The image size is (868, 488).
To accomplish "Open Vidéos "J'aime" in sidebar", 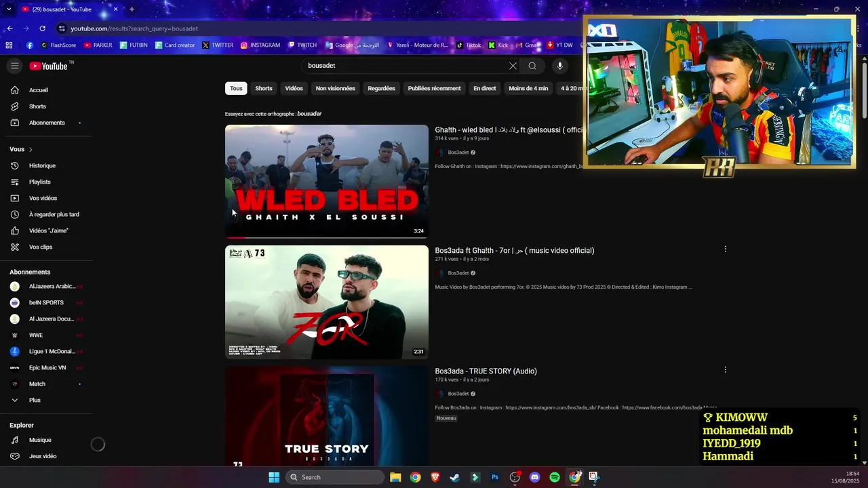I will coord(47,230).
